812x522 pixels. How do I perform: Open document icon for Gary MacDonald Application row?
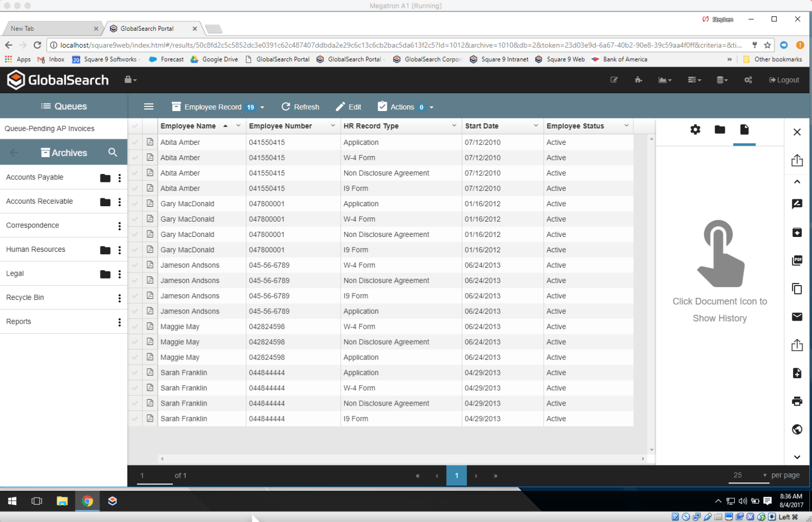click(150, 203)
